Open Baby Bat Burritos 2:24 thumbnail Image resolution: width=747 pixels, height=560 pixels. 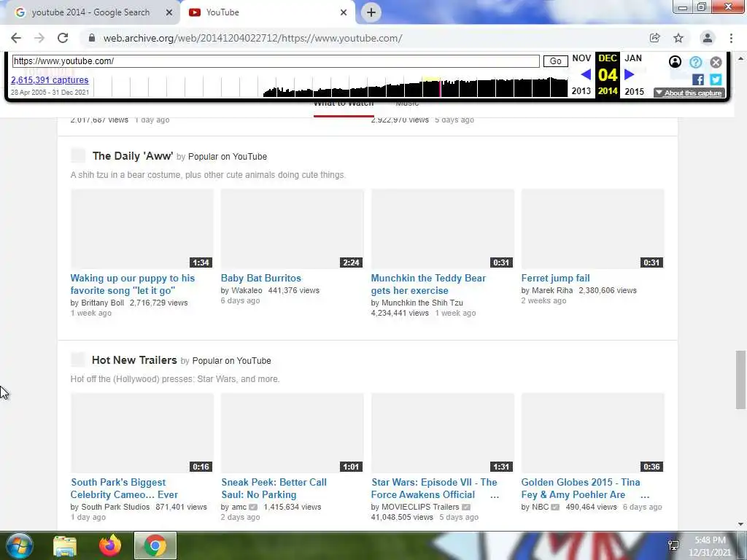pyautogui.click(x=292, y=229)
